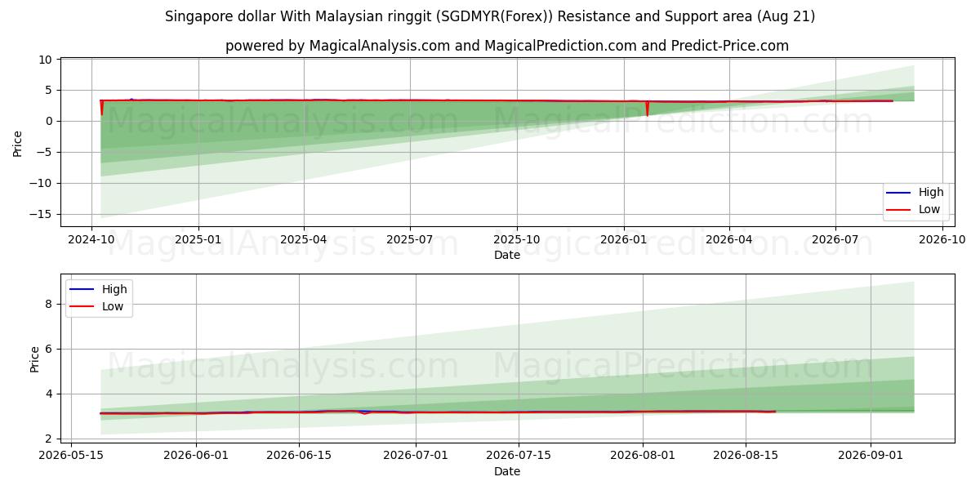Screen dimensions: 980x490
Task: Click the 2026-04 tick label on top chart
Action: (x=728, y=239)
